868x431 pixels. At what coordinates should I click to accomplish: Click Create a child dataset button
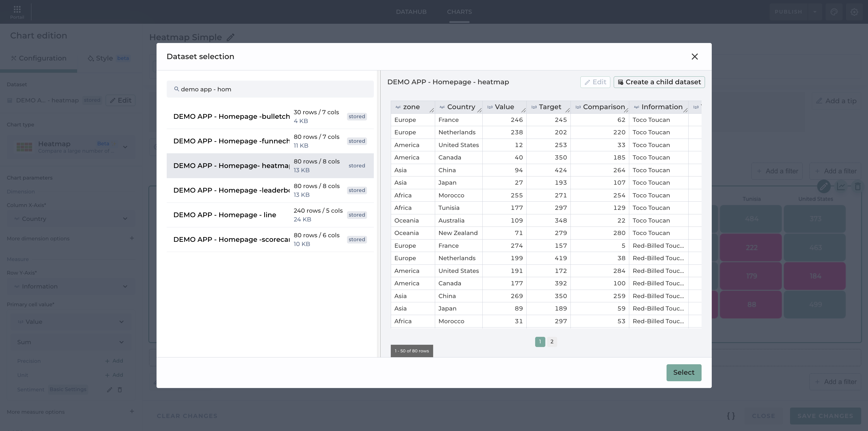(659, 82)
